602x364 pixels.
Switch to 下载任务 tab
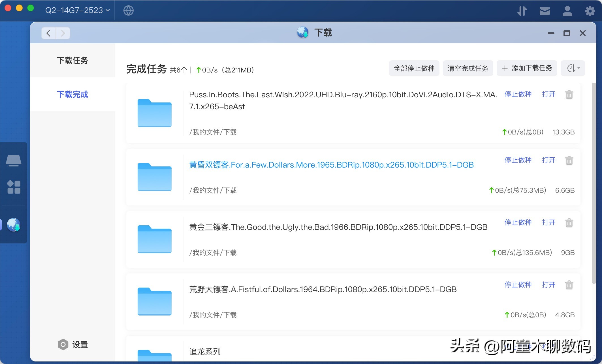72,60
